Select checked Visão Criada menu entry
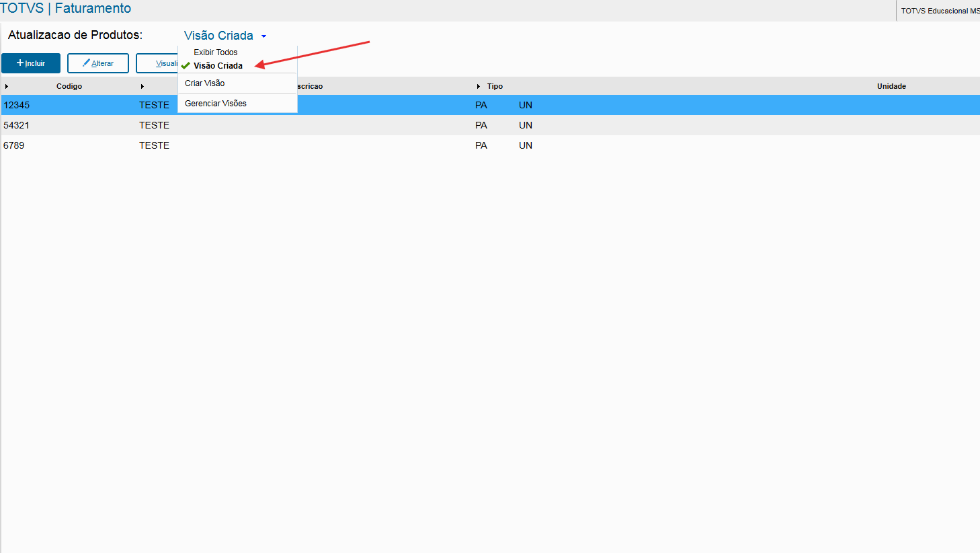The width and height of the screenshot is (980, 553). 218,66
